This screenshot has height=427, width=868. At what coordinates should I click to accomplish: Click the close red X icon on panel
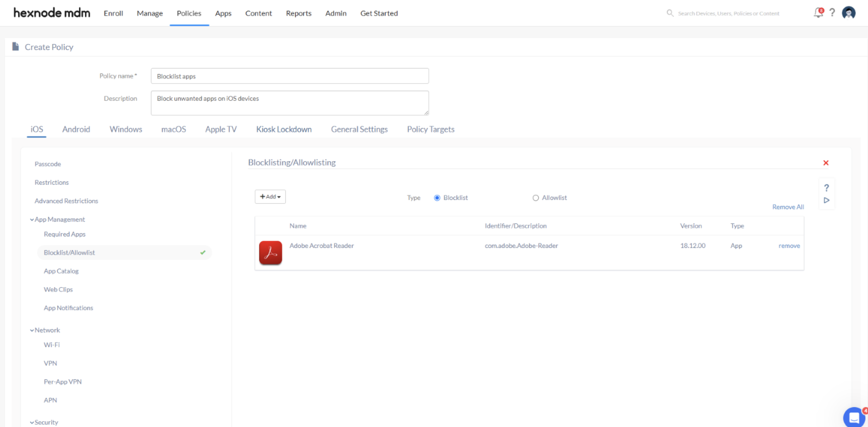826,162
